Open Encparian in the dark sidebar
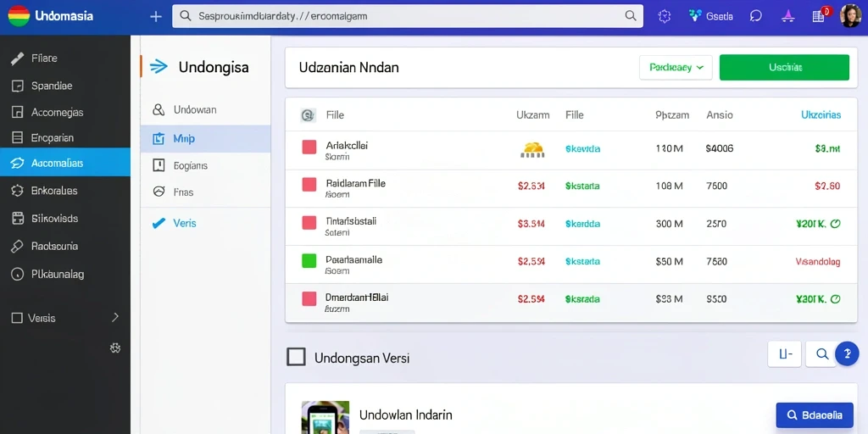This screenshot has width=868, height=434. click(x=64, y=138)
